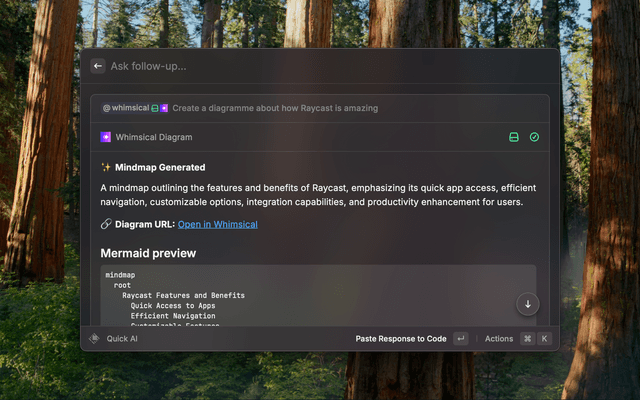Click the prompt text about Raycast diagramme
The image size is (640, 400).
click(275, 108)
